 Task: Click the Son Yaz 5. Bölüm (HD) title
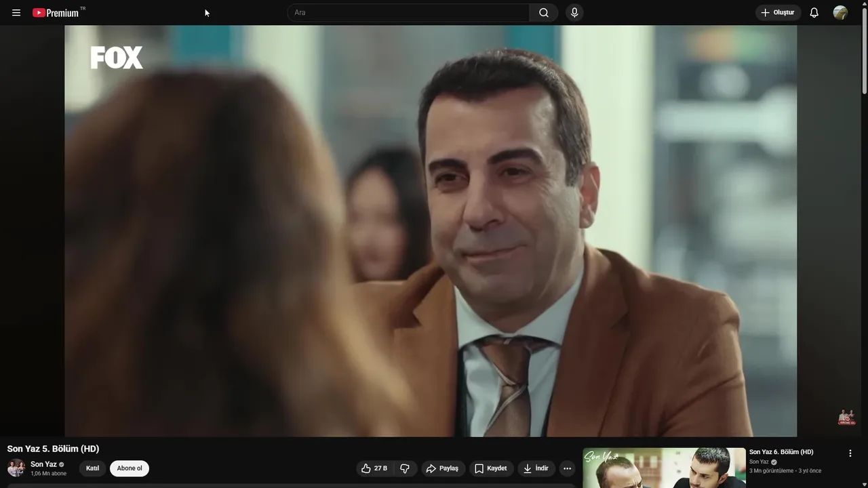click(x=53, y=449)
